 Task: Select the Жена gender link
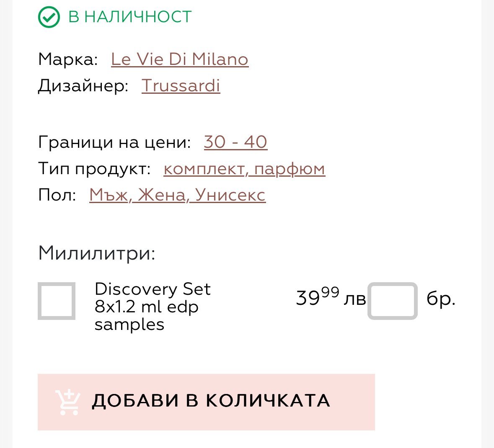(162, 195)
